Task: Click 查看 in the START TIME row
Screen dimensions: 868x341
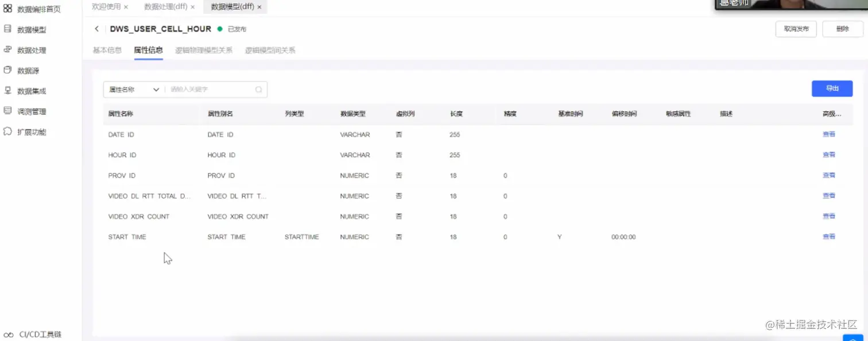Action: (828, 236)
